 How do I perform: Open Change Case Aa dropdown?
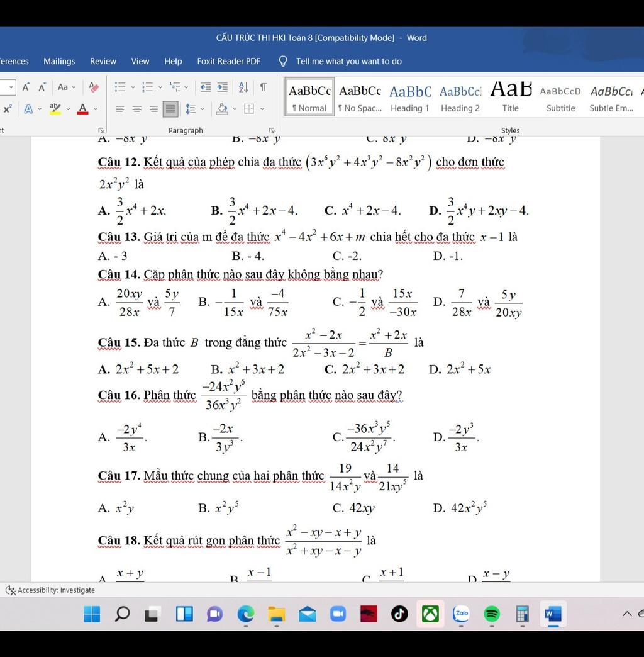pyautogui.click(x=67, y=87)
